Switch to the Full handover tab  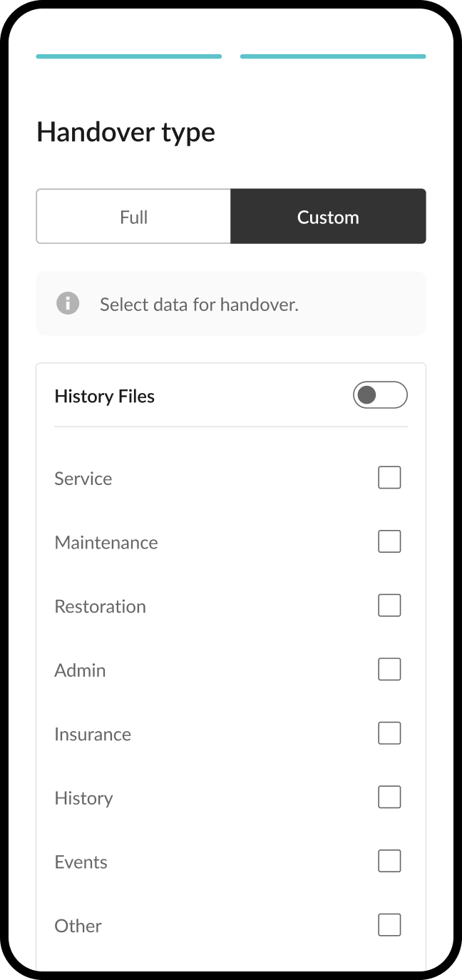pos(133,216)
